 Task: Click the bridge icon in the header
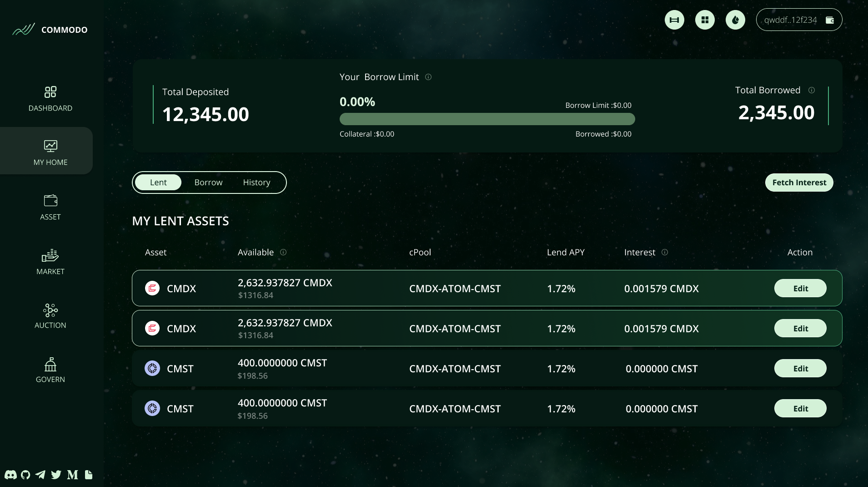tap(674, 20)
